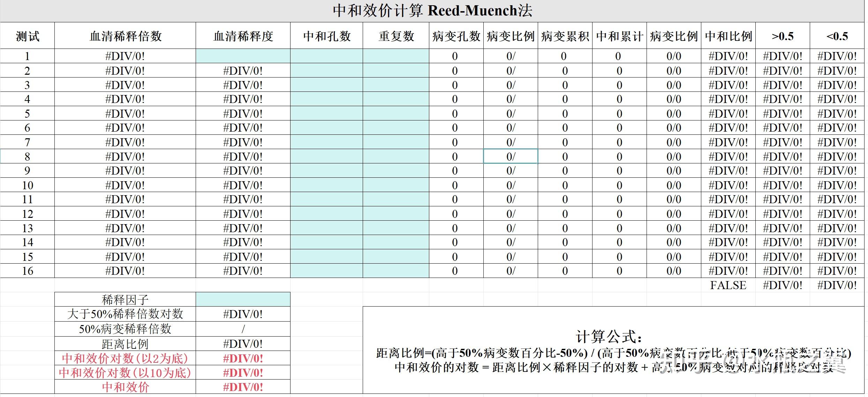
Task: Select the 血清稀释倍数 column header
Action: coord(124,36)
